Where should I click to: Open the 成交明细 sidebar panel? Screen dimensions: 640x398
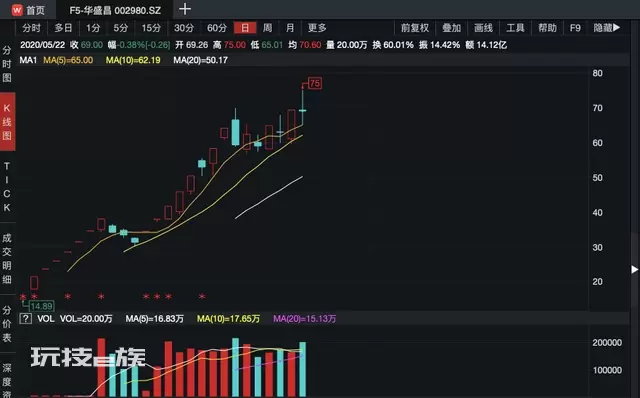(x=7, y=258)
